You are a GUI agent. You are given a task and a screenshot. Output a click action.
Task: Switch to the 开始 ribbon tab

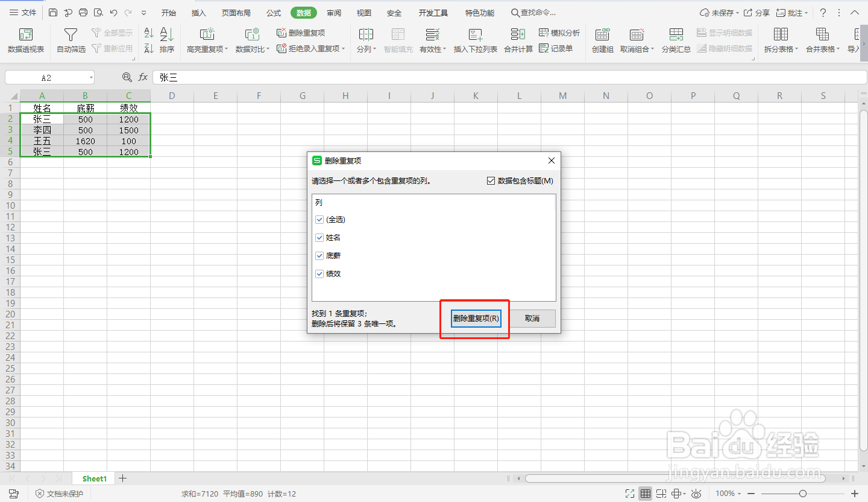coord(168,12)
